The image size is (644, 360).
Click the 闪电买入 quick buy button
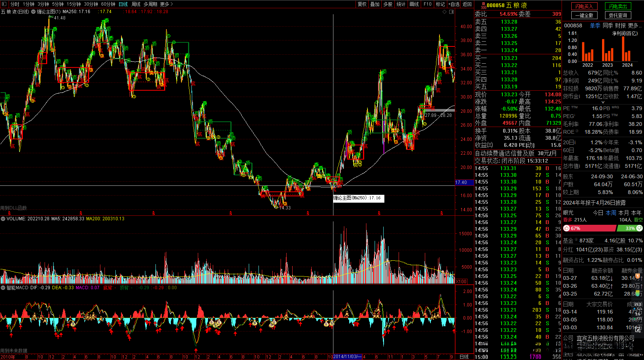pyautogui.click(x=584, y=6)
